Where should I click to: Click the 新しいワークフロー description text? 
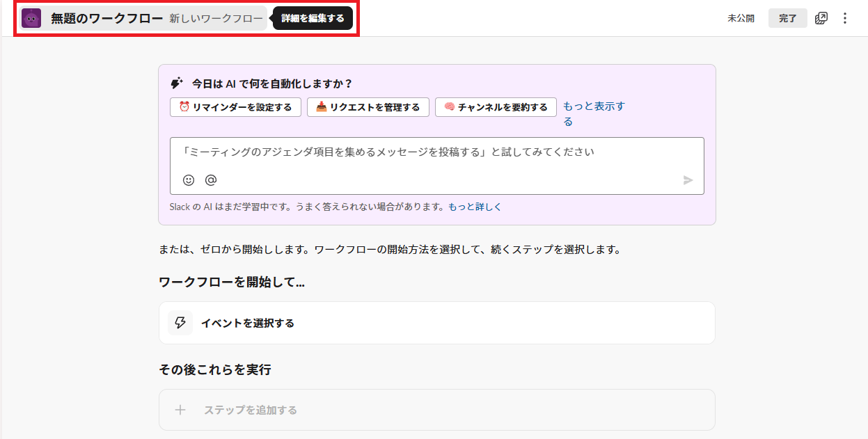216,18
